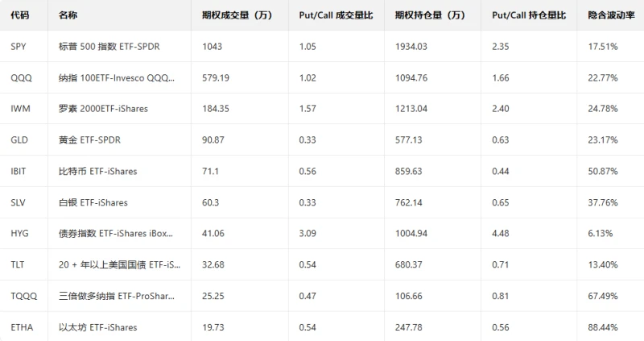Select the IWM ticker code
Viewport: 644px width, 341px height.
pyautogui.click(x=20, y=109)
